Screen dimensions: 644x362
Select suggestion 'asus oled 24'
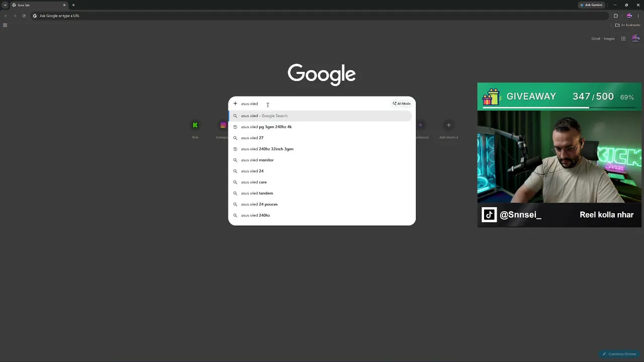coord(320,171)
